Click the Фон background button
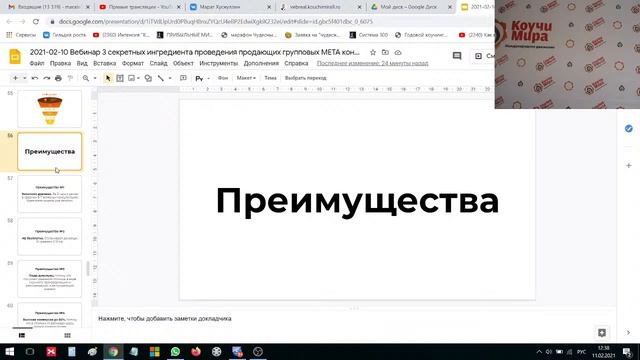This screenshot has width=640, height=360. 223,78
